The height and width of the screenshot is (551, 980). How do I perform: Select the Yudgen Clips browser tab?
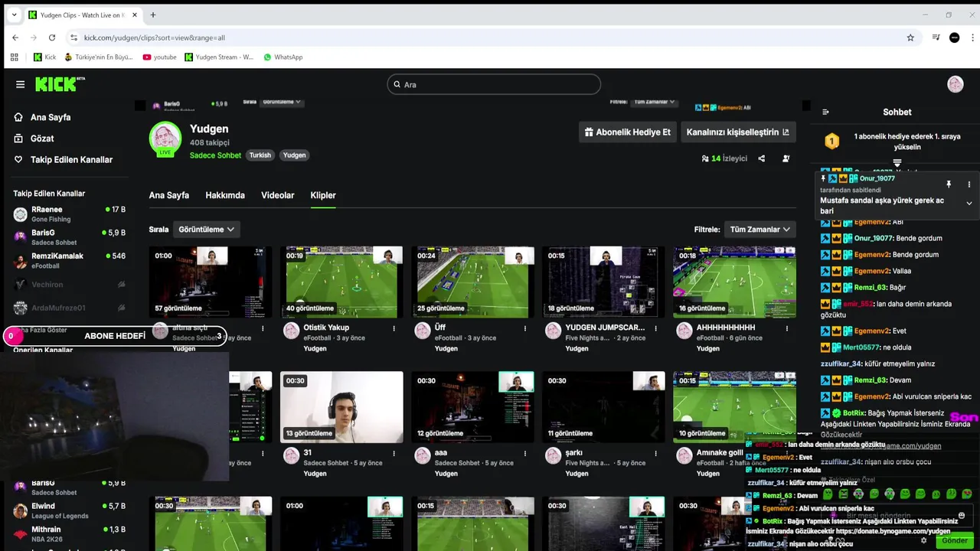tap(83, 15)
